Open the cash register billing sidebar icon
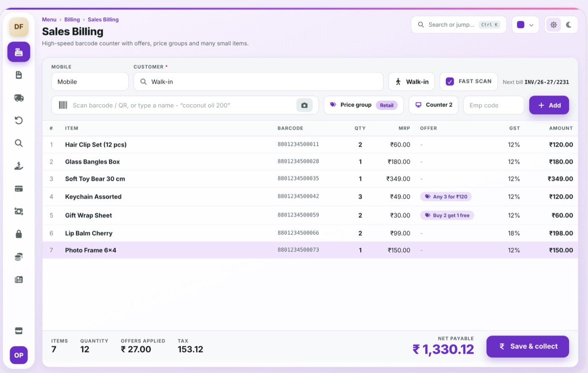 tap(19, 52)
